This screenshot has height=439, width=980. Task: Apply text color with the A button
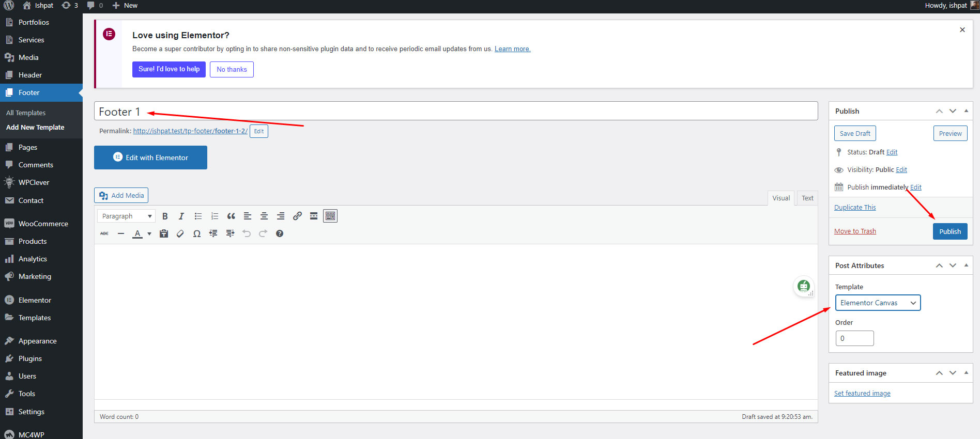137,233
